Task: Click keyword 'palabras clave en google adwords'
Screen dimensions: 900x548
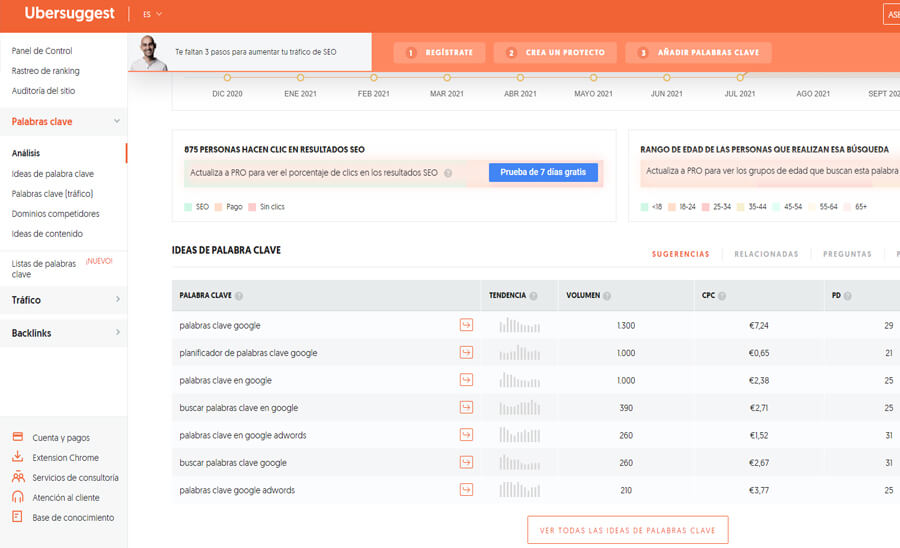Action: coord(243,436)
